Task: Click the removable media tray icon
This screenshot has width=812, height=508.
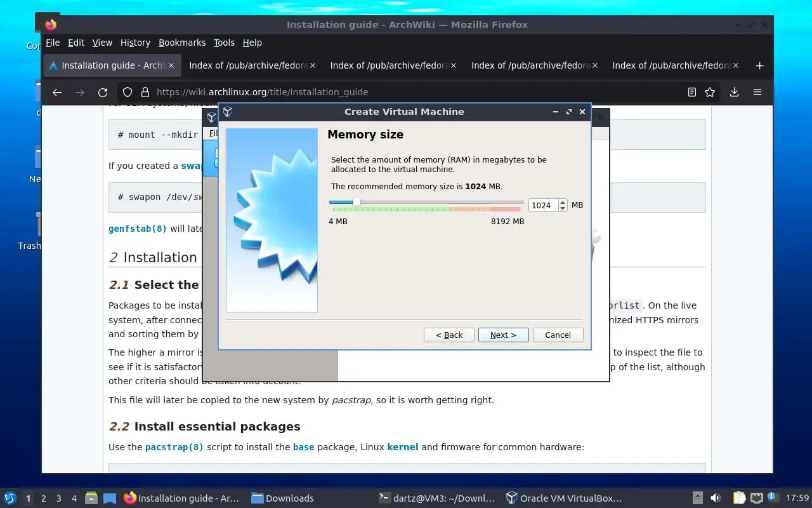Action: (697, 498)
